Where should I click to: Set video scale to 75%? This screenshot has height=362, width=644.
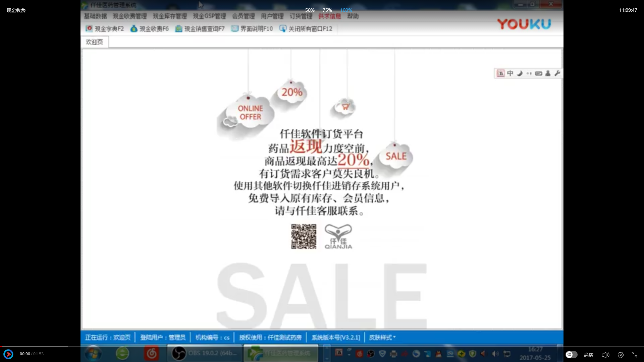[327, 10]
